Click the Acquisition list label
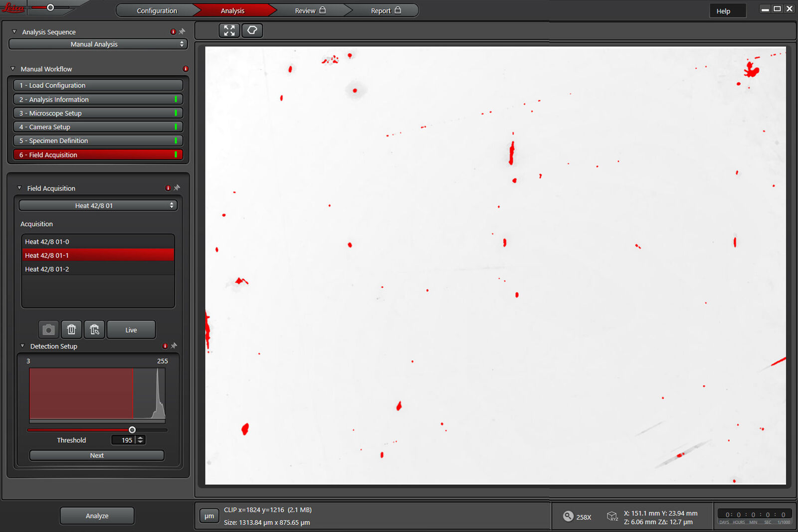 36,224
